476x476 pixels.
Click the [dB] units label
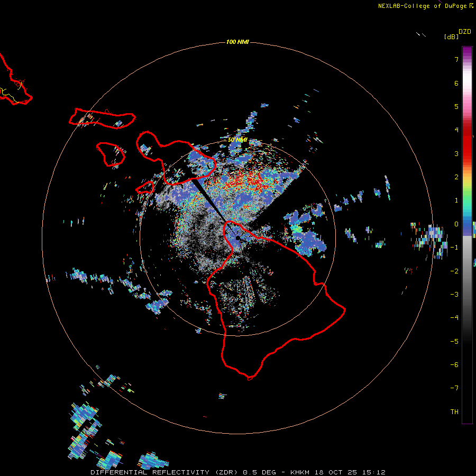pos(452,36)
